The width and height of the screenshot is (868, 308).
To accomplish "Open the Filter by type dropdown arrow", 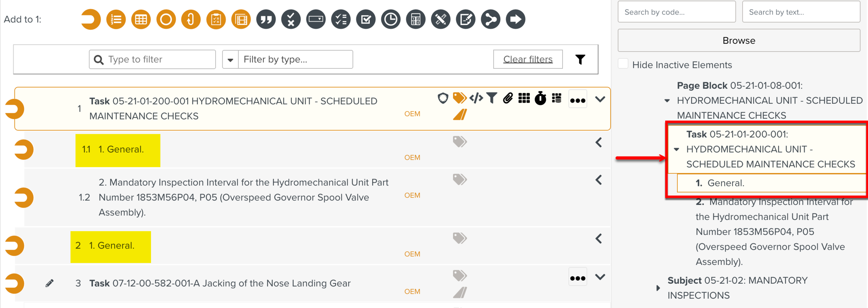I will (x=230, y=60).
